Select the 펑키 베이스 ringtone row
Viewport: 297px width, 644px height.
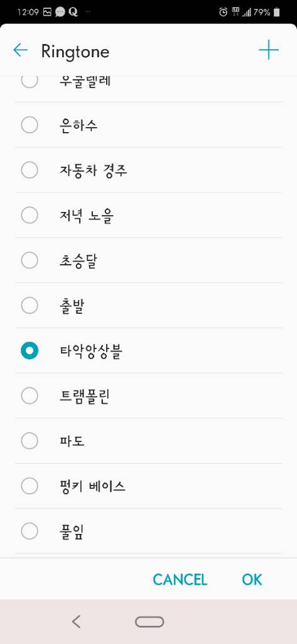click(148, 486)
